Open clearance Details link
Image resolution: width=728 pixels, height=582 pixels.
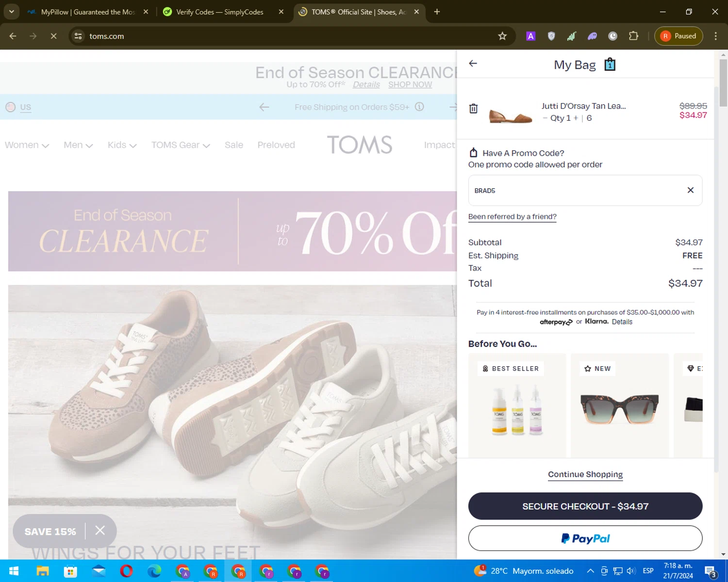click(x=366, y=84)
